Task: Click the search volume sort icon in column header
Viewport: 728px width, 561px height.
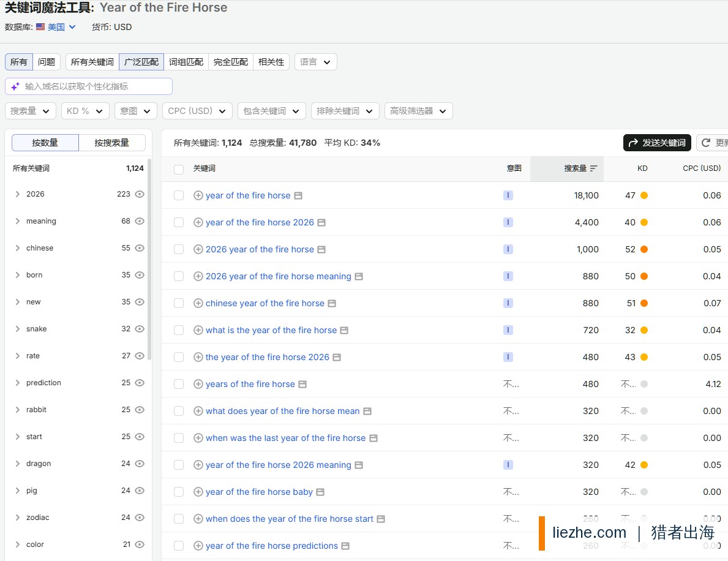Action: coord(593,168)
